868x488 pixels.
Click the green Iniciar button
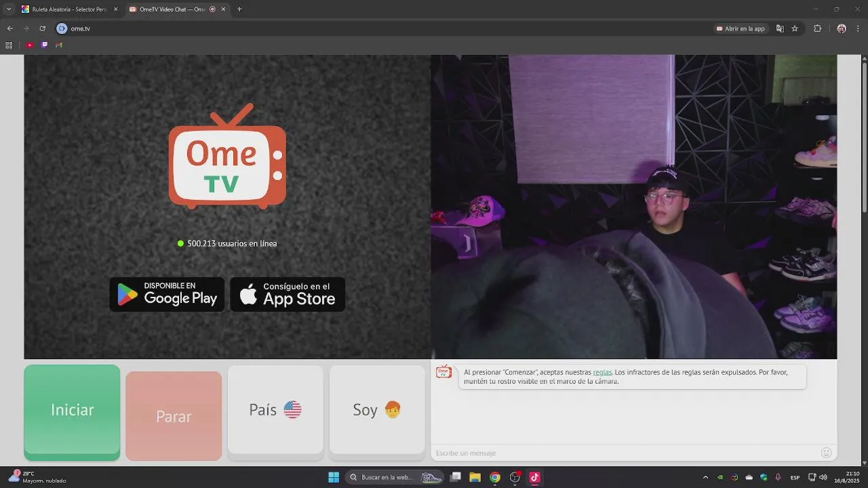[72, 412]
